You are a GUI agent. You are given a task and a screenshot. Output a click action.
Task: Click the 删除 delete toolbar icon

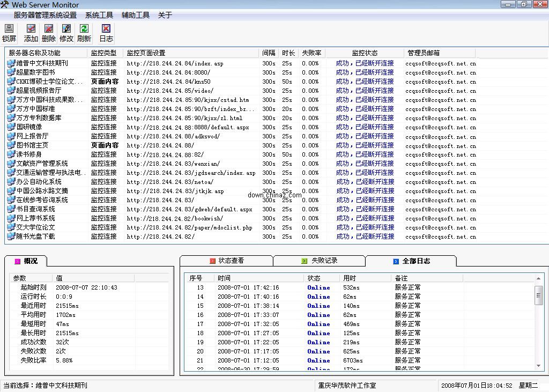pyautogui.click(x=49, y=33)
